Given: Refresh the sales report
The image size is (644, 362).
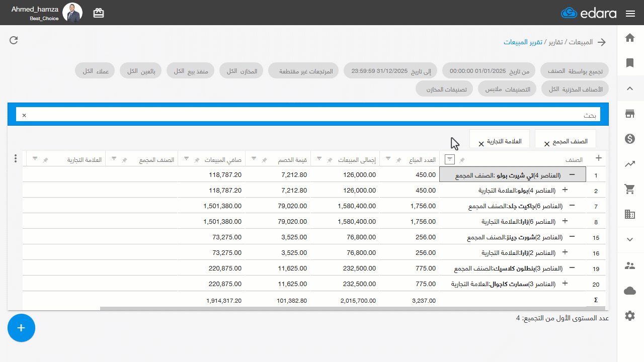Looking at the screenshot, I should click(x=14, y=40).
